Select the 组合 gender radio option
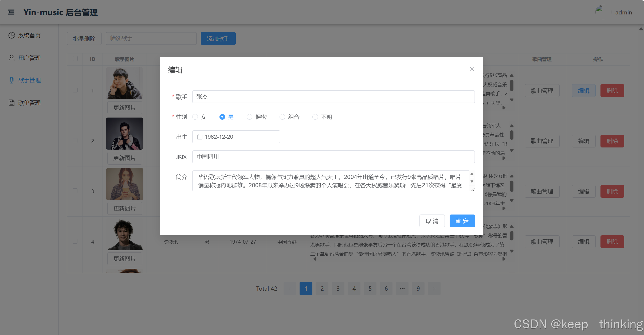Image resolution: width=644 pixels, height=335 pixels. tap(282, 117)
